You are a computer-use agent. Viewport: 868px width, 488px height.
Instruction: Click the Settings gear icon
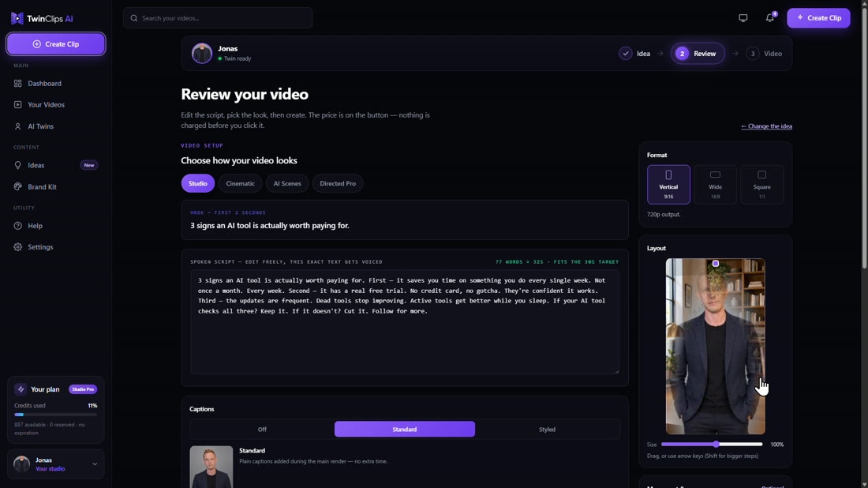17,247
